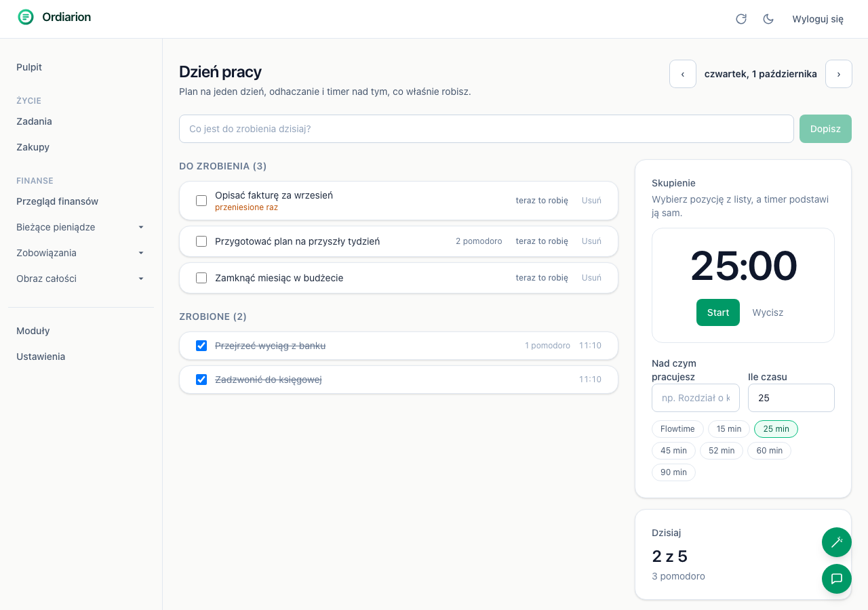Uncheck 'Przejrzeć wyciąg z banku'
This screenshot has width=868, height=610.
click(201, 346)
